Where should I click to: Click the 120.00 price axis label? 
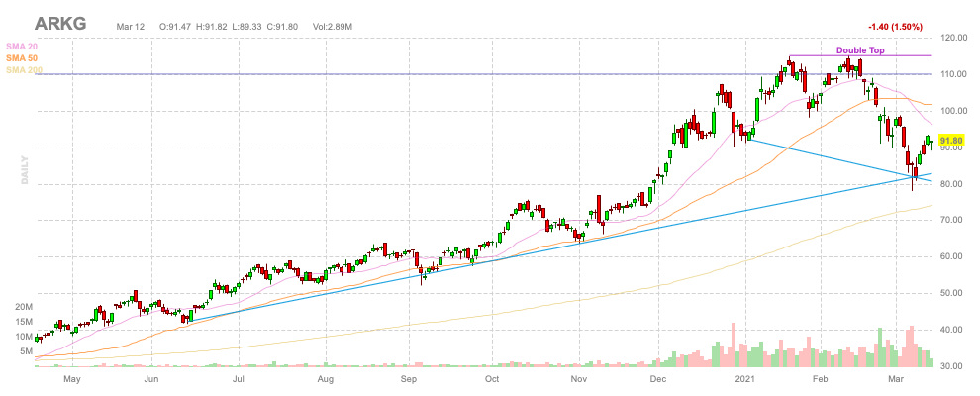coord(952,38)
